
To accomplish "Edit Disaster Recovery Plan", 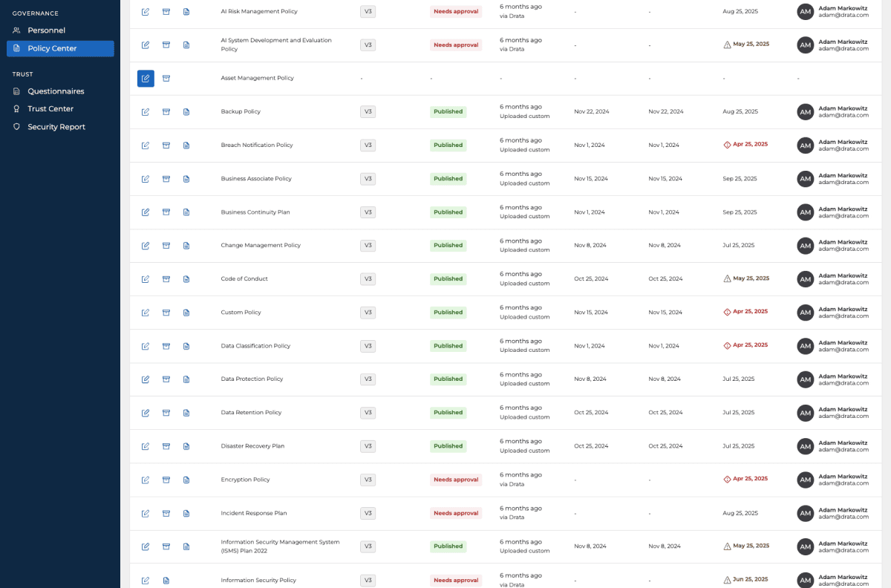I will [x=146, y=446].
